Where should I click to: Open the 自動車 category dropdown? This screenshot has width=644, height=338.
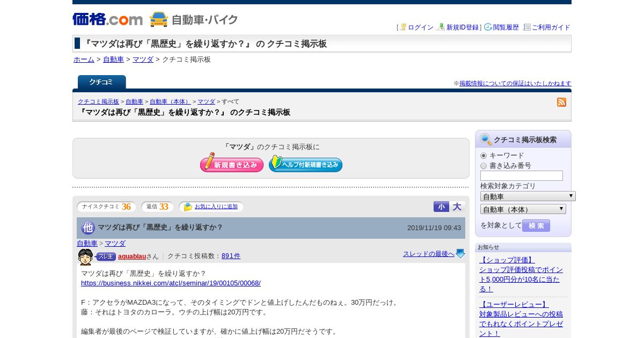pos(528,196)
